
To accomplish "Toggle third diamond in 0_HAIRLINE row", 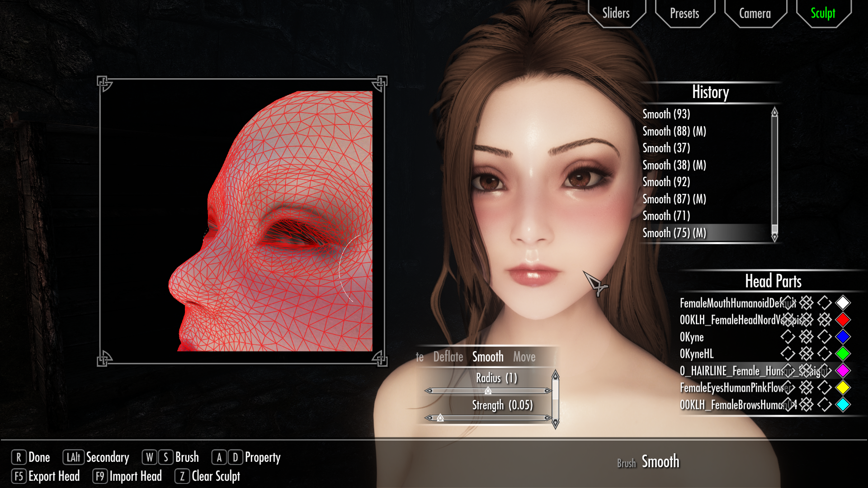I will 824,371.
